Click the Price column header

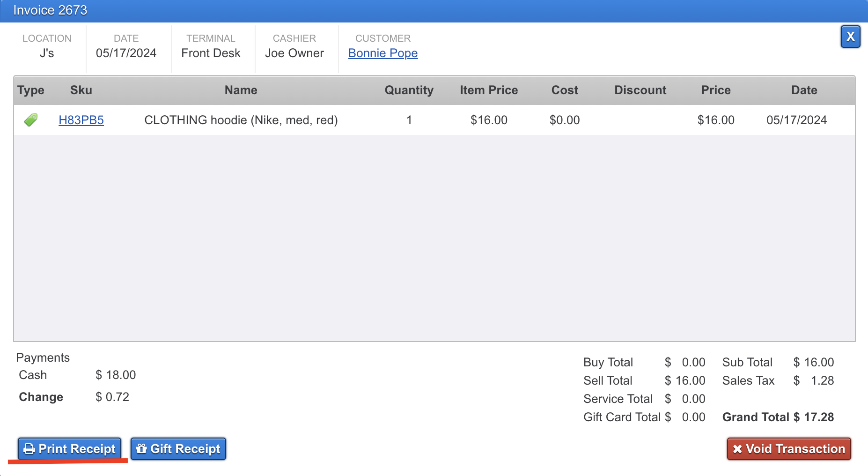[x=716, y=90]
